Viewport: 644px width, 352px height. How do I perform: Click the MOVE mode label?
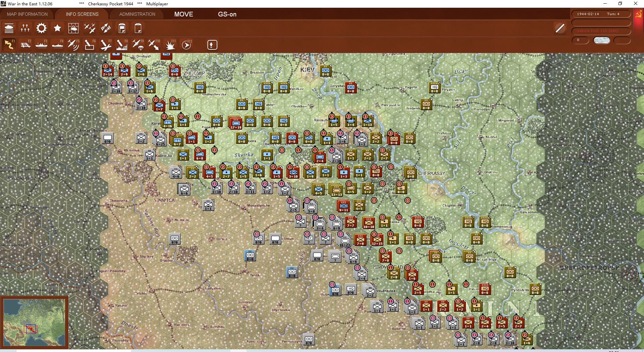pyautogui.click(x=183, y=14)
